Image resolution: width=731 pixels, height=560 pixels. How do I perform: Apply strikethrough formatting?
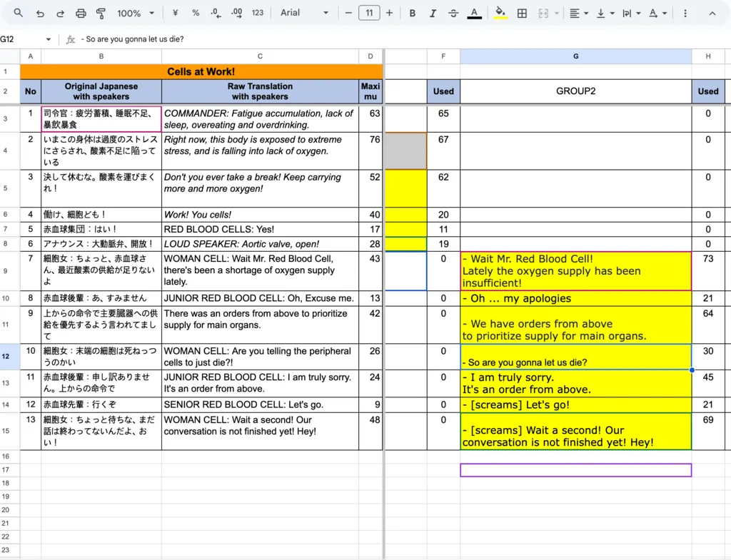[x=453, y=13]
